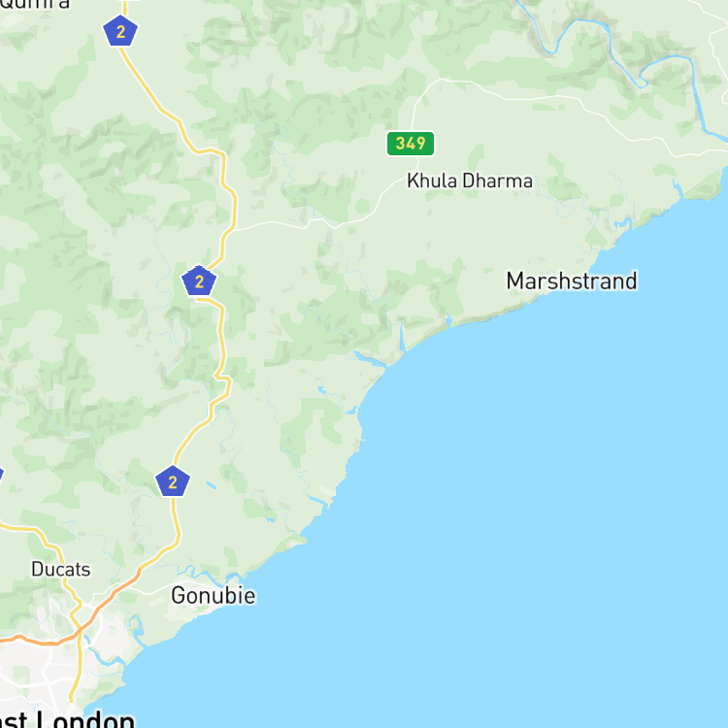Select the Marshstrand place label
Image resolution: width=728 pixels, height=728 pixels.
pyautogui.click(x=572, y=281)
